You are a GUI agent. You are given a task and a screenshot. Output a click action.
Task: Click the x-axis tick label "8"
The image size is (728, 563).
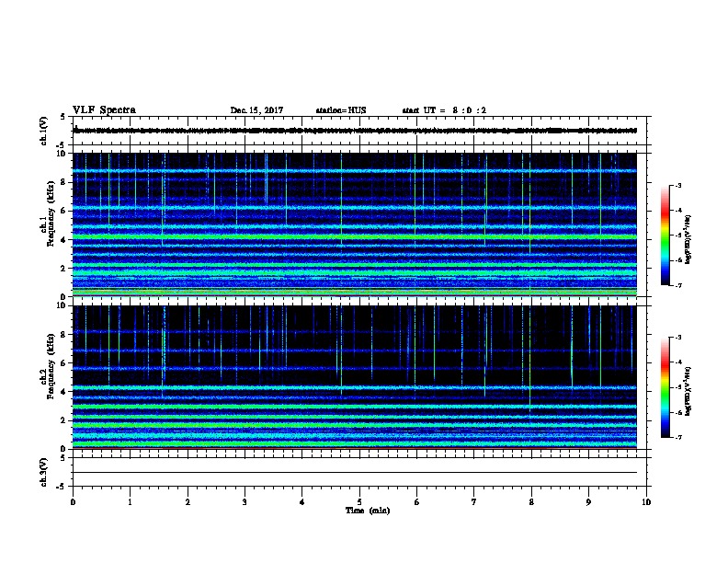click(531, 502)
